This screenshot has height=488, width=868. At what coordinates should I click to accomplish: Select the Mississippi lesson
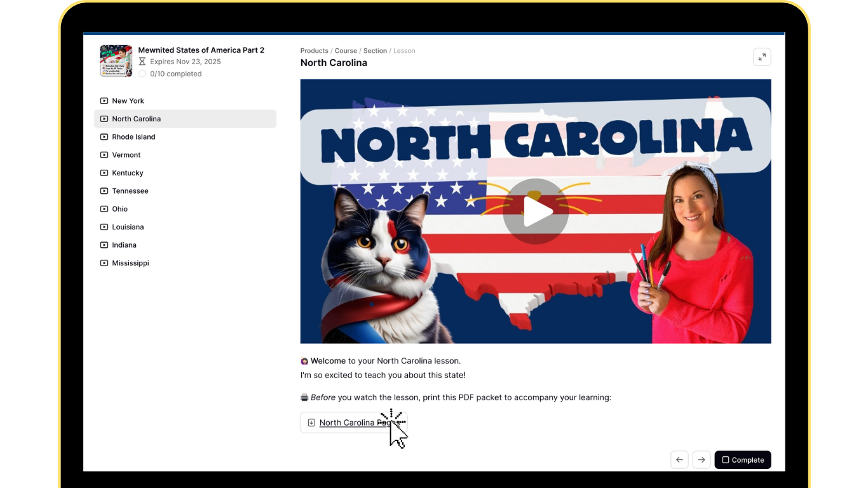(x=130, y=263)
